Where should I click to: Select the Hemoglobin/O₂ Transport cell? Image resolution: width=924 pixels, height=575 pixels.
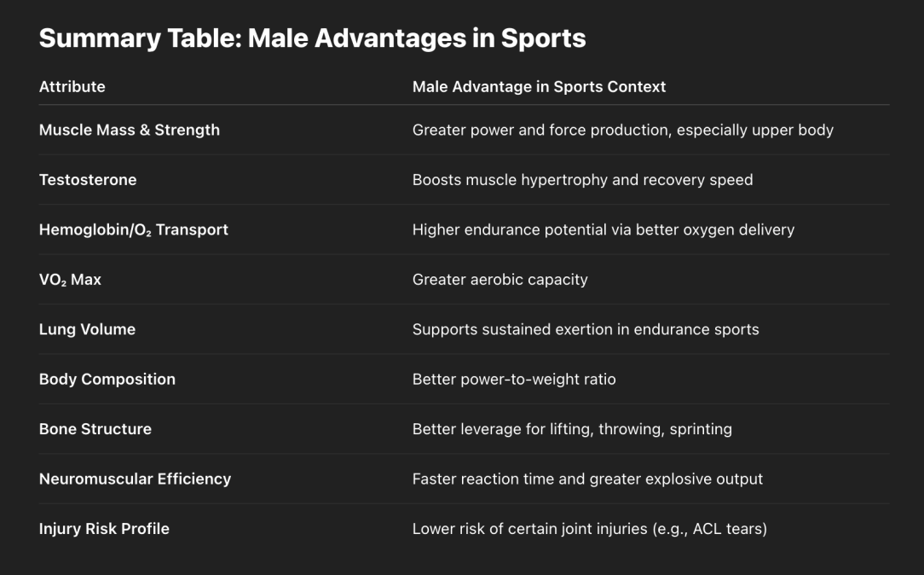133,230
